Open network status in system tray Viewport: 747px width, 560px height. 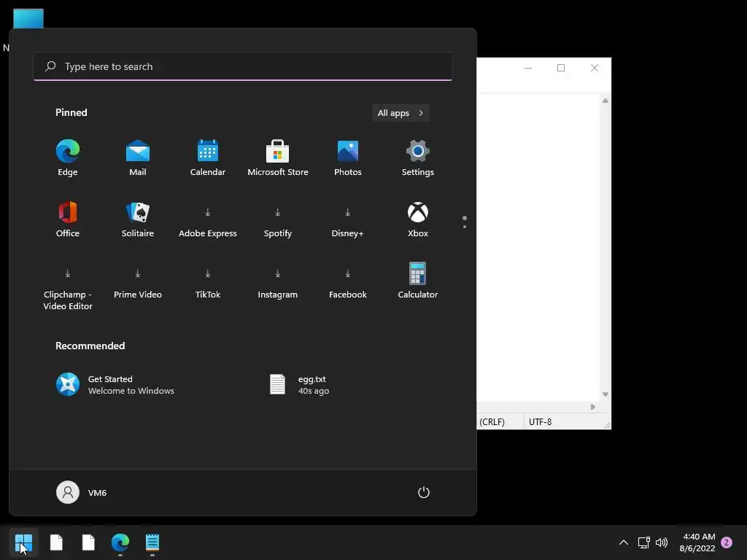tap(643, 542)
